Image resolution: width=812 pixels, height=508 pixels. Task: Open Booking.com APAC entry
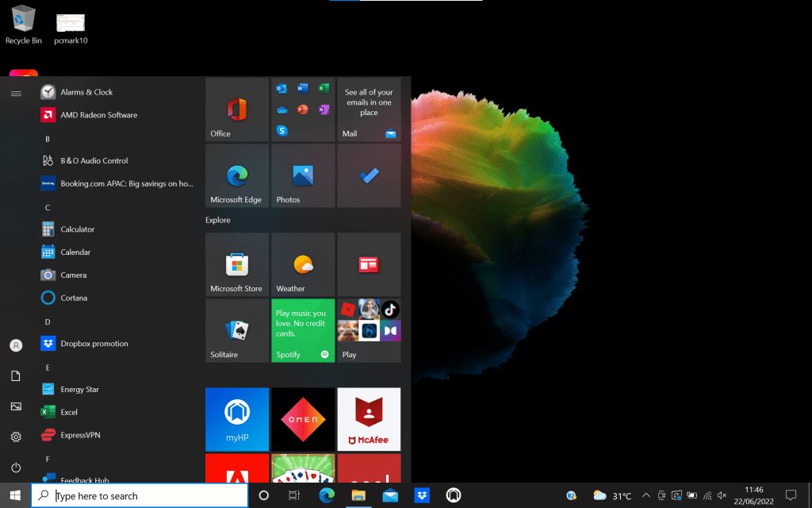click(118, 183)
